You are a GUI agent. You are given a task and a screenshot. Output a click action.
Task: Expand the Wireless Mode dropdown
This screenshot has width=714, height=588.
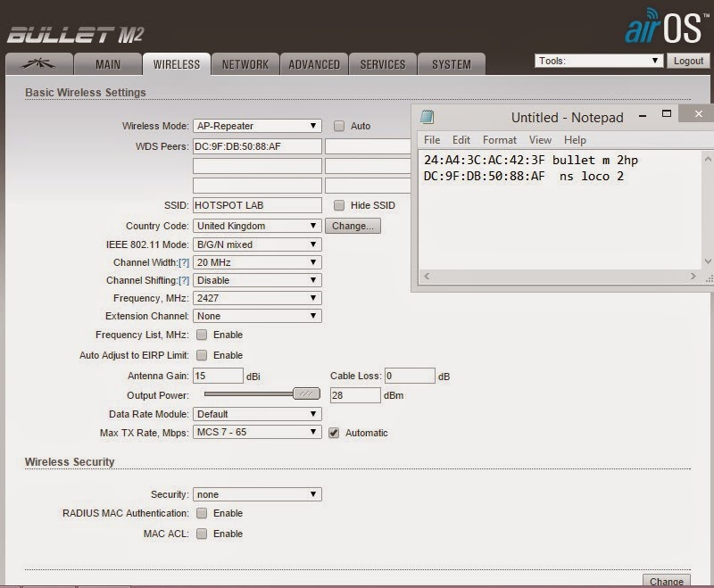coord(257,126)
